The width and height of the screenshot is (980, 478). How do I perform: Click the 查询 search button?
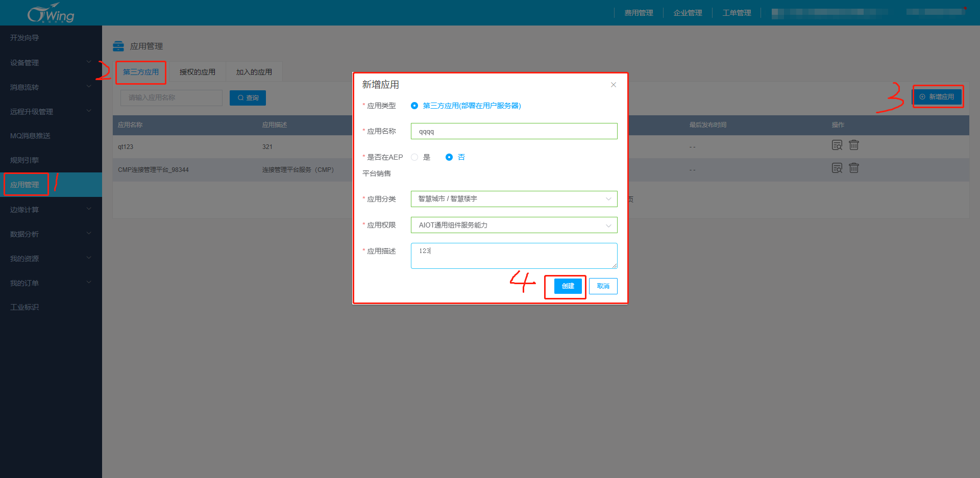tap(248, 98)
